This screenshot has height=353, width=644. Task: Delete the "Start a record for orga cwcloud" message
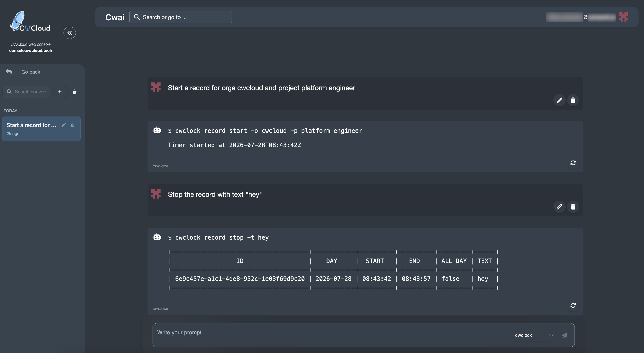[573, 100]
